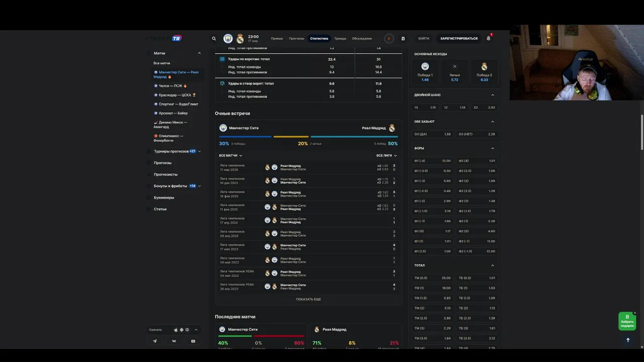Click the draw X icon in Основные исходы
The image size is (644, 362).
point(455,66)
